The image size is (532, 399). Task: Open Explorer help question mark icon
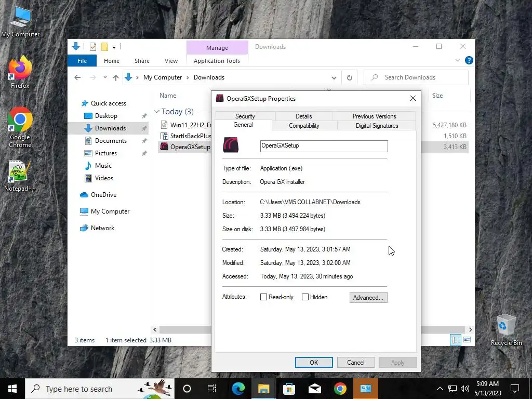click(x=469, y=60)
